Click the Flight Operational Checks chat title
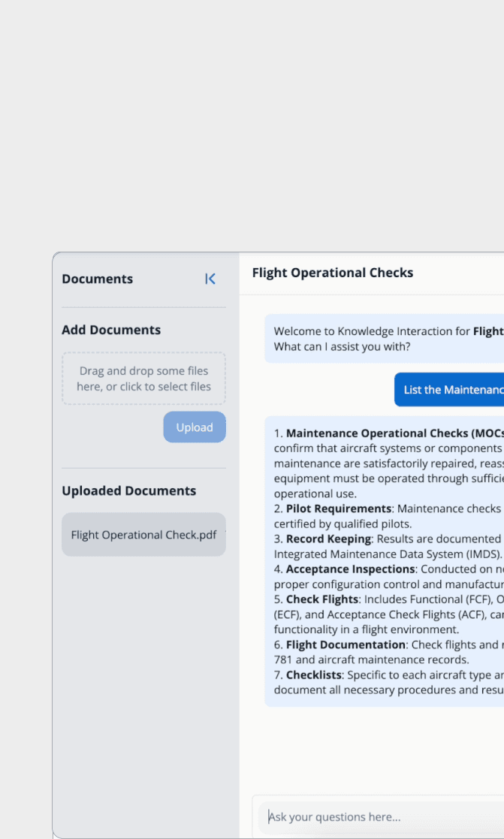504x839 pixels. [x=333, y=273]
